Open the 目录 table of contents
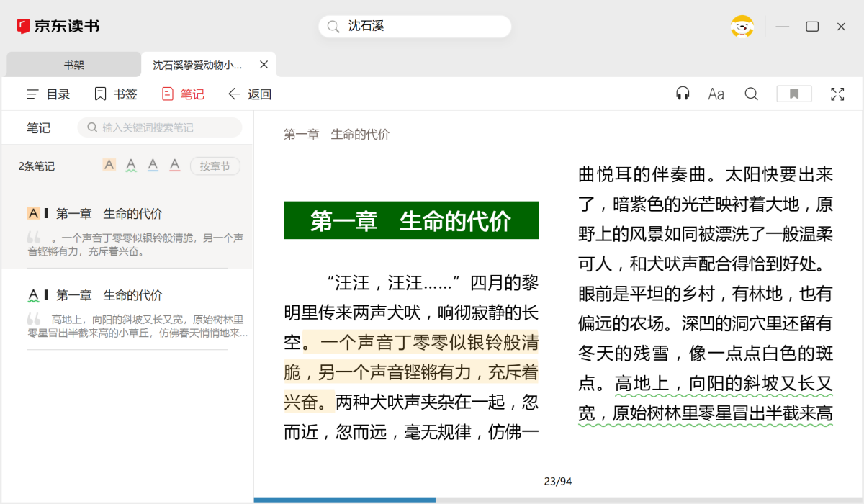The width and height of the screenshot is (864, 504). point(48,94)
